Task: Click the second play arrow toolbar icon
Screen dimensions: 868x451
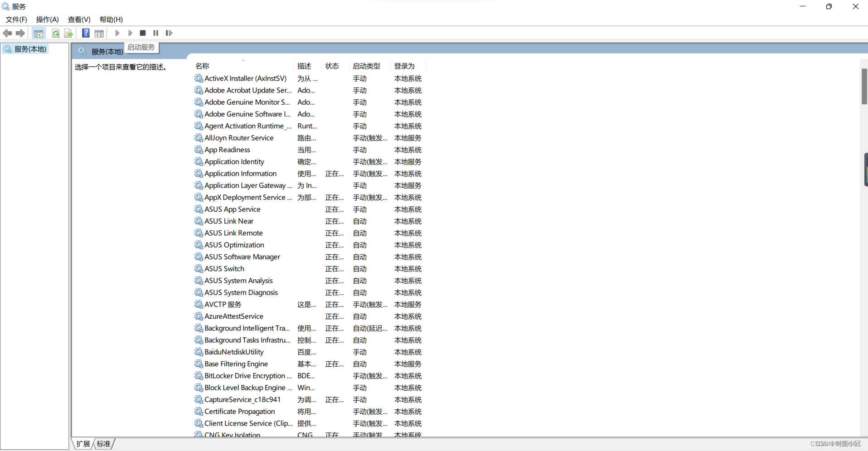Action: click(x=130, y=33)
